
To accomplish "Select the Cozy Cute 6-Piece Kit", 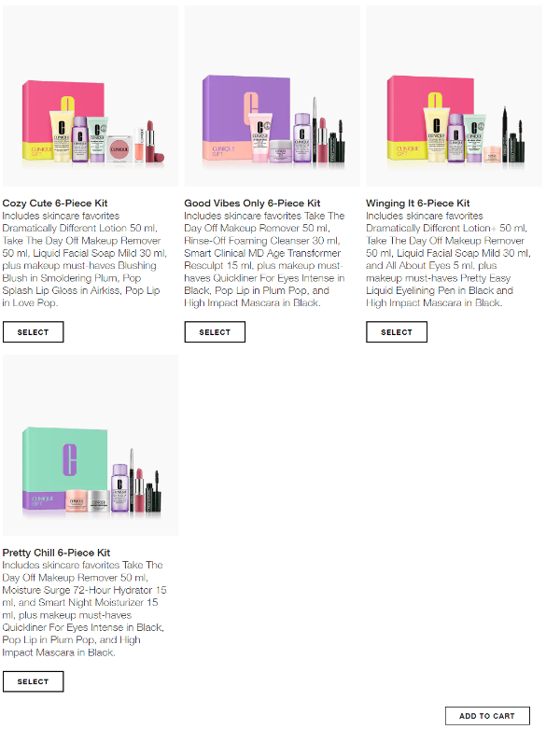I will (x=34, y=331).
